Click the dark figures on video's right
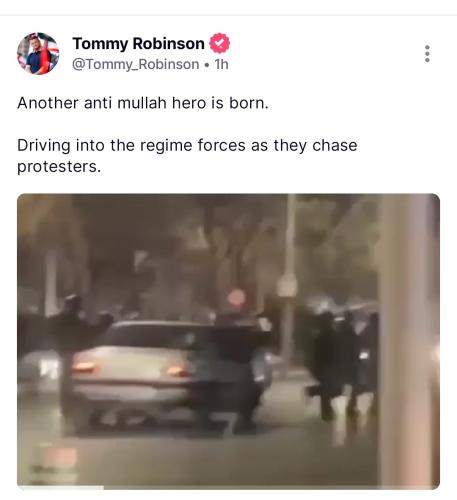The height and width of the screenshot is (500, 457). coord(343,363)
